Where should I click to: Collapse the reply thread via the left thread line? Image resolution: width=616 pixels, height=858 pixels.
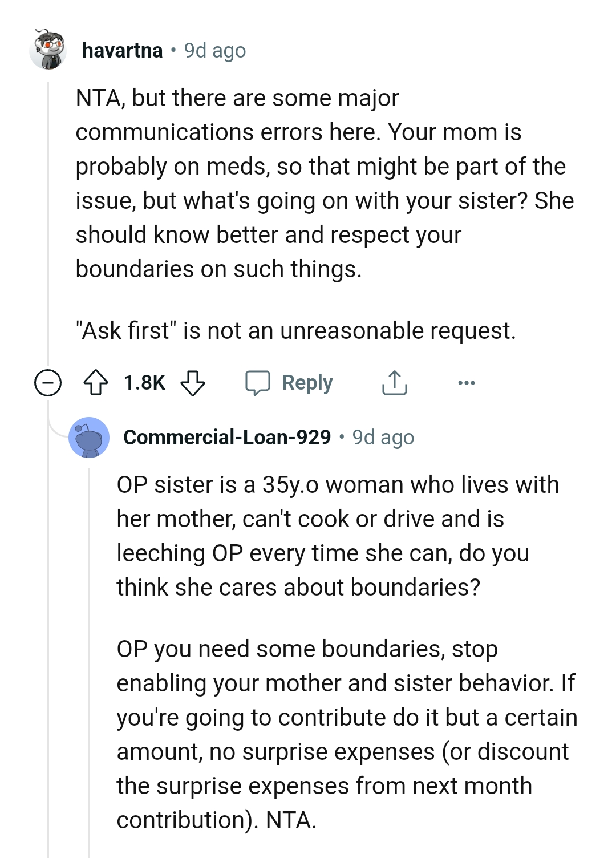click(91, 628)
